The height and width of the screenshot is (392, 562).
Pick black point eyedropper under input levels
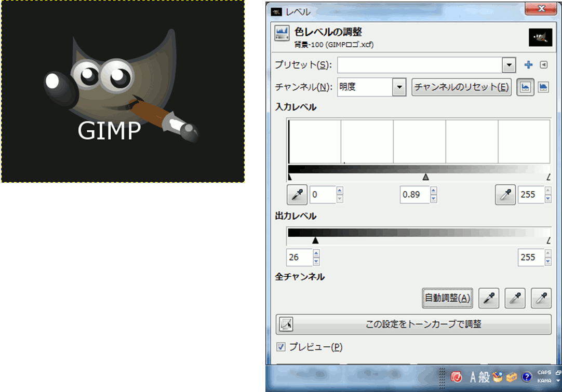(x=297, y=195)
